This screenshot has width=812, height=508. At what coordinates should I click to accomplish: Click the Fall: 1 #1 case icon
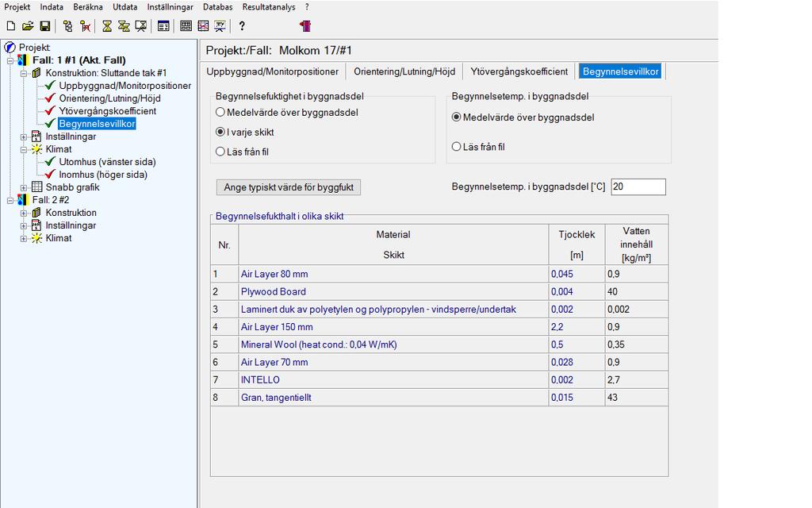pos(22,60)
